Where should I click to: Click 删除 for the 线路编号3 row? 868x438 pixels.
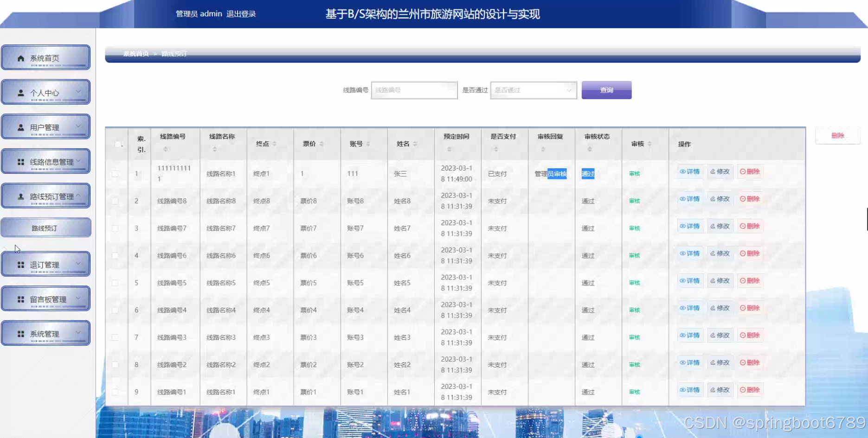click(750, 335)
